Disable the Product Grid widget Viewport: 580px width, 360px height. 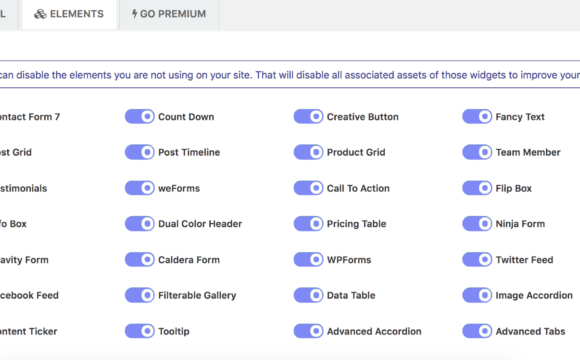tap(308, 152)
